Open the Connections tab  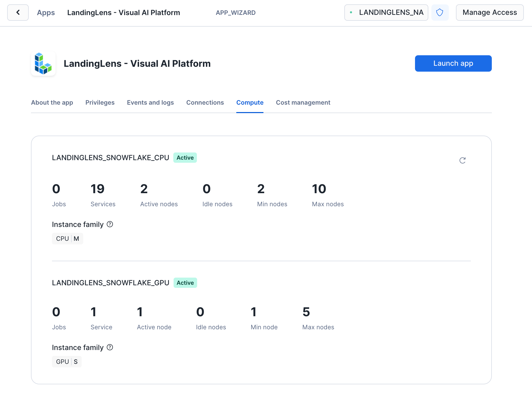(x=205, y=103)
